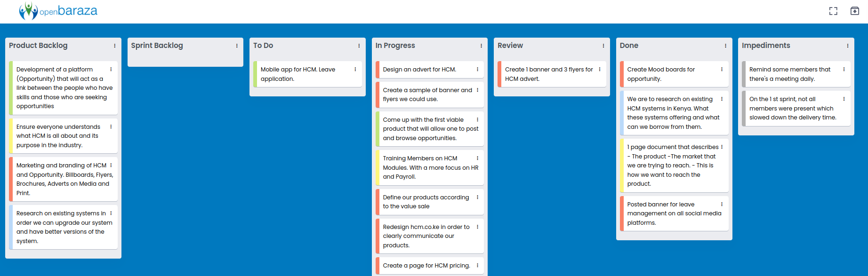
Task: Open options for Create a page for HCM pricing
Action: point(477,266)
